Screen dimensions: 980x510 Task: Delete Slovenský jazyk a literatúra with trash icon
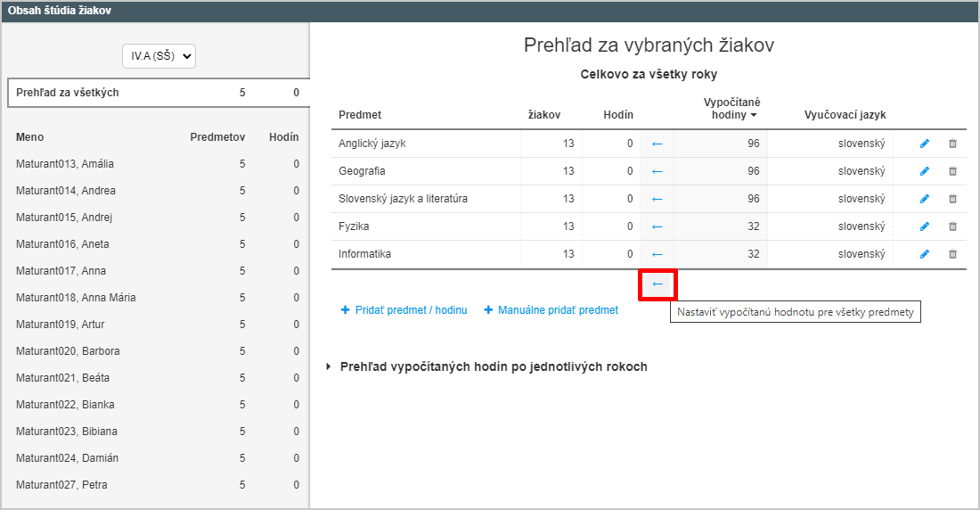(952, 198)
